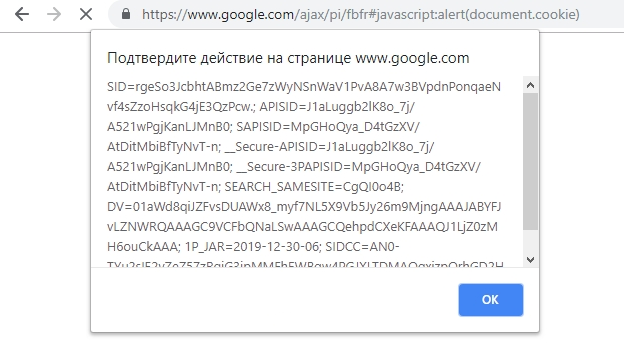Click the forward navigation arrow

(54, 15)
